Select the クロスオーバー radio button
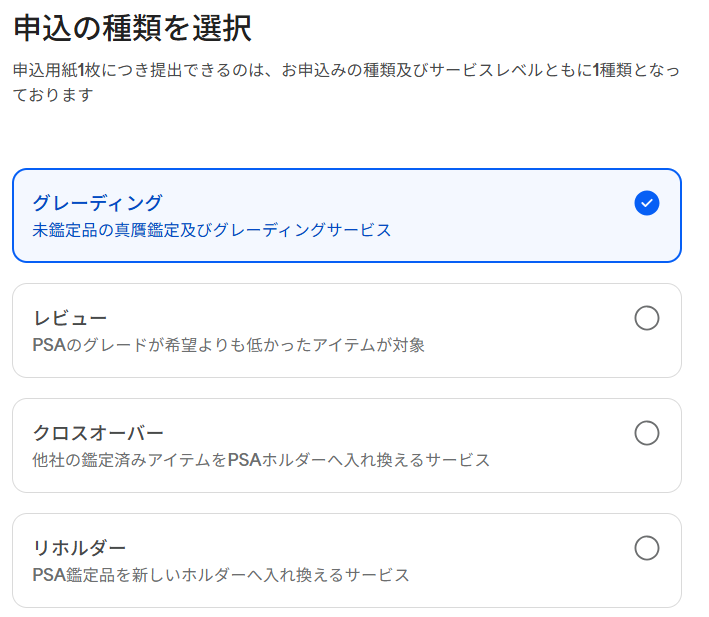Image resolution: width=709 pixels, height=617 pixels. tap(647, 433)
